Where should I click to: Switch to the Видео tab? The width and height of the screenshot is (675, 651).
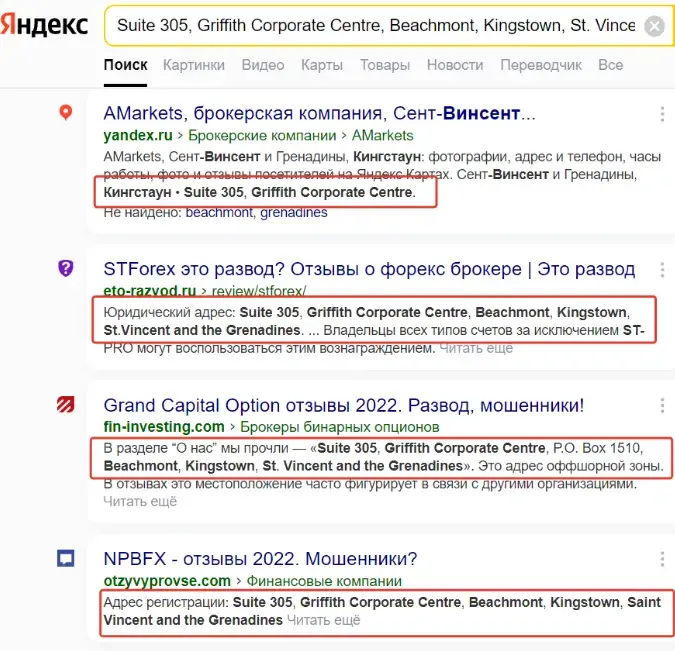[263, 65]
